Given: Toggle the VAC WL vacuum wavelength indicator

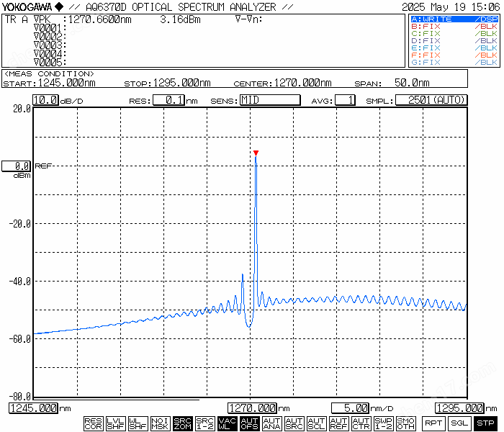Looking at the screenshot, I should coord(227,423).
